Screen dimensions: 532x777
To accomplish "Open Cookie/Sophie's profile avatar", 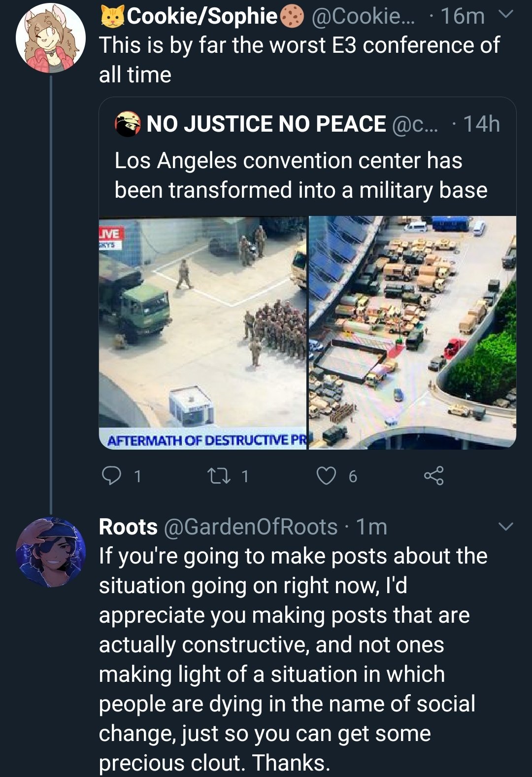I will click(x=50, y=38).
